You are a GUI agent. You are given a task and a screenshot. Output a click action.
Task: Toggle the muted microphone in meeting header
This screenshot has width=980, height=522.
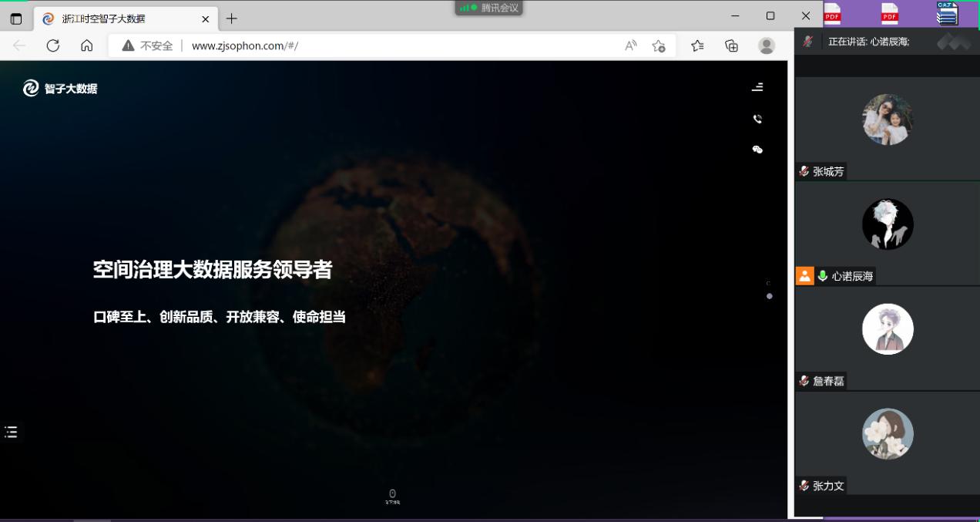(x=807, y=42)
